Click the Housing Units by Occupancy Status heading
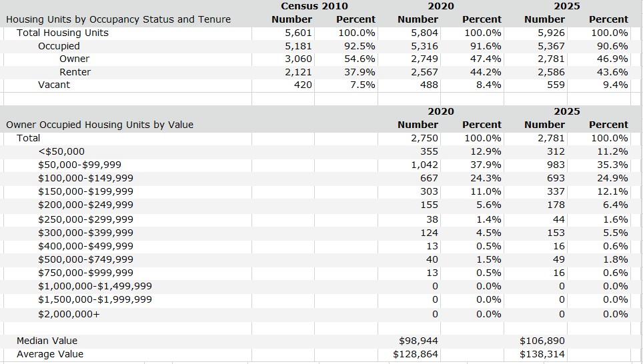 (119, 19)
